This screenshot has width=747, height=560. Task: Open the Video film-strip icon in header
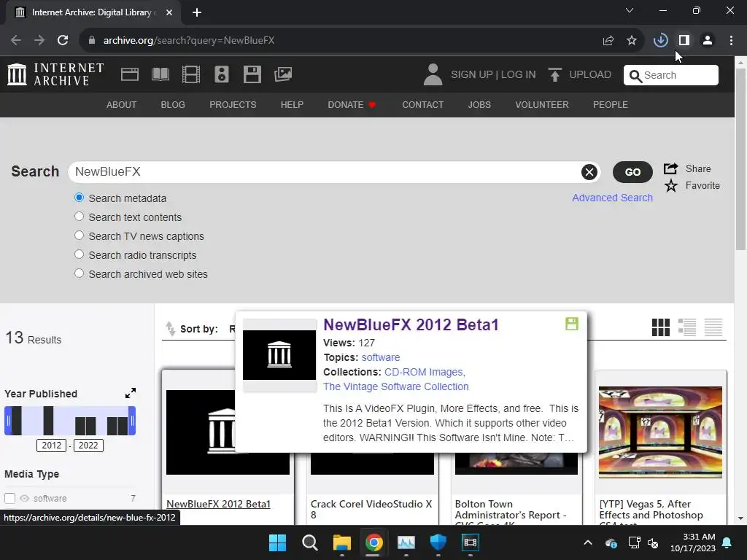pyautogui.click(x=191, y=75)
